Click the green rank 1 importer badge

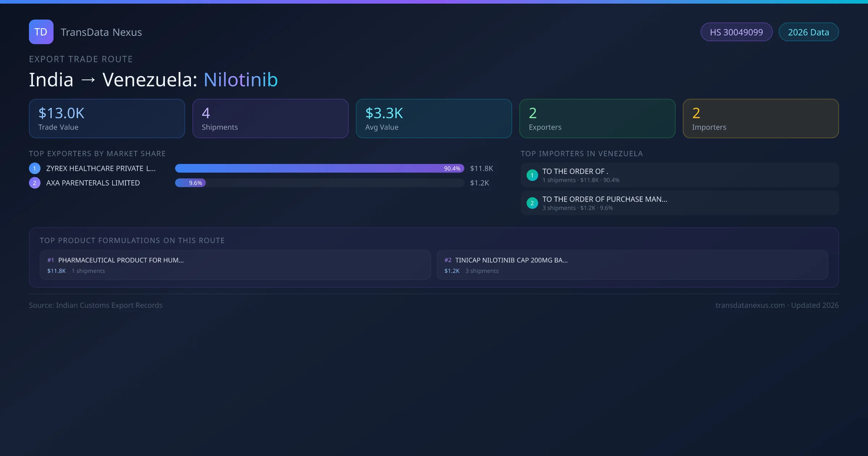point(532,175)
